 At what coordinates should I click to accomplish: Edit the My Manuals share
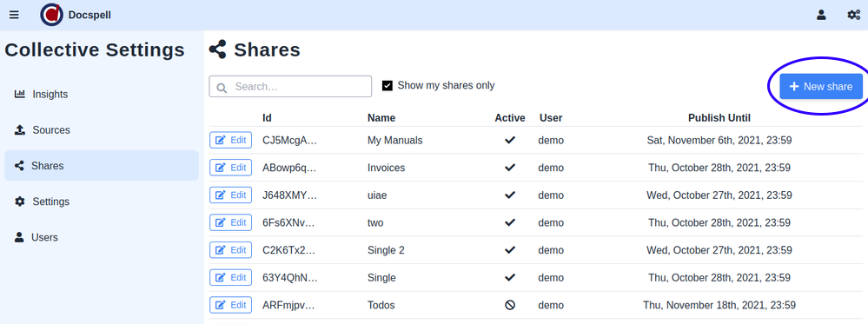(231, 140)
